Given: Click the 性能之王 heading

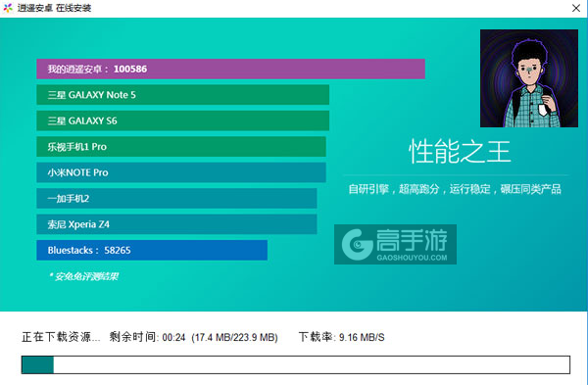Looking at the screenshot, I should tap(460, 152).
